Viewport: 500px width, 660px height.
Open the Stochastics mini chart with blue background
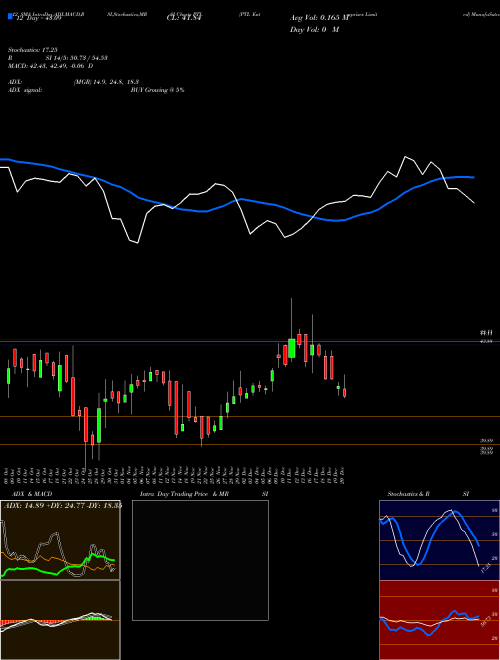[439, 540]
